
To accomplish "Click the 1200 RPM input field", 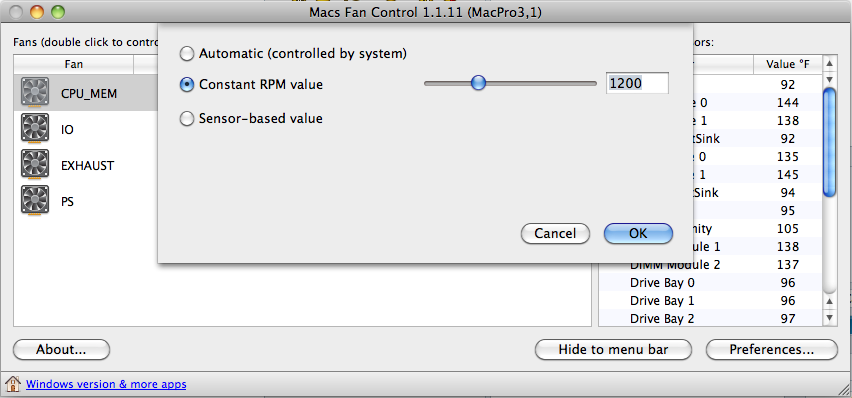I will click(x=637, y=83).
